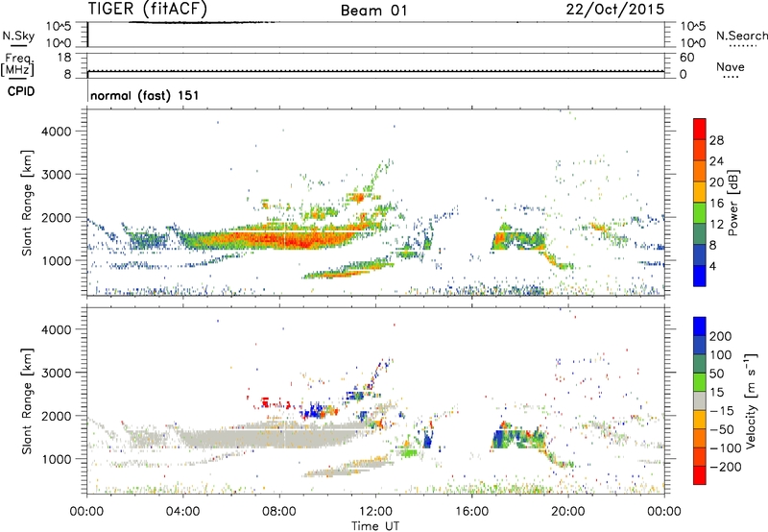The image size is (768, 532).
Task: Click the 3000 tick on power panel
Action: 57,175
